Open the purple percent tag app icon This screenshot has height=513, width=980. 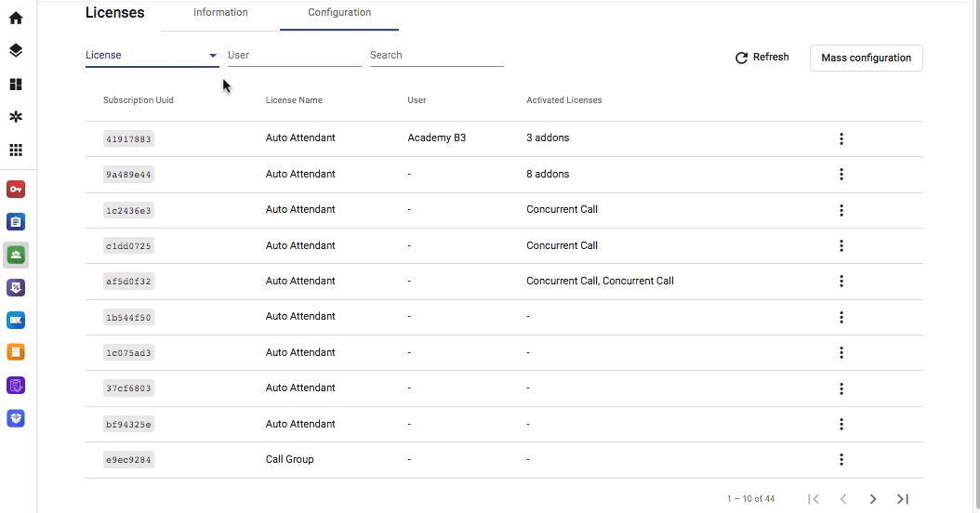[16, 287]
